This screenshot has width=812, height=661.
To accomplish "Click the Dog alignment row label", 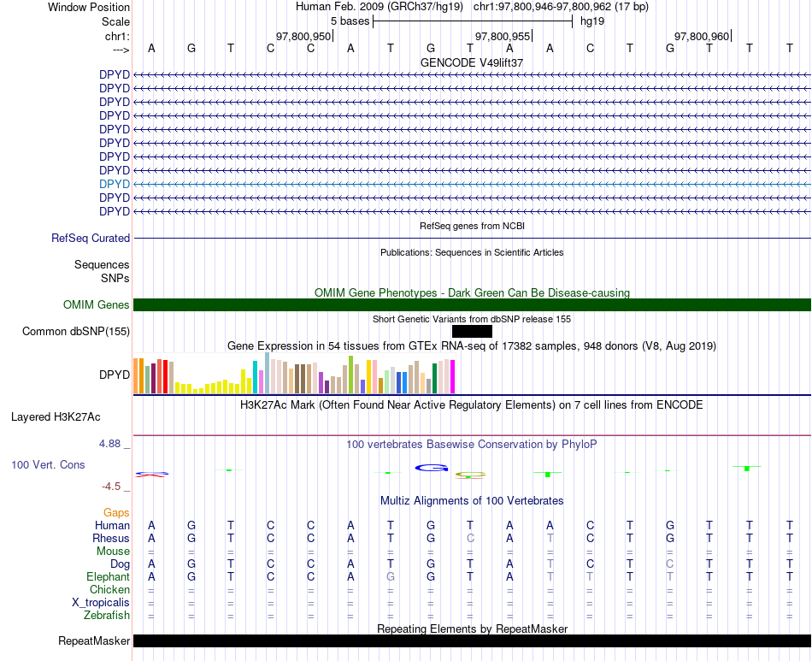I will tap(120, 564).
